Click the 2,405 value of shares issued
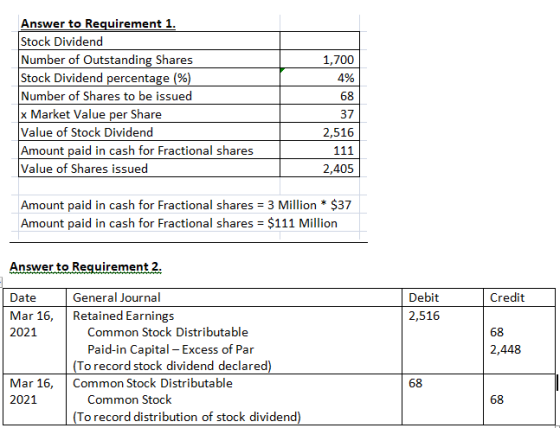The height and width of the screenshot is (428, 560). pos(338,169)
